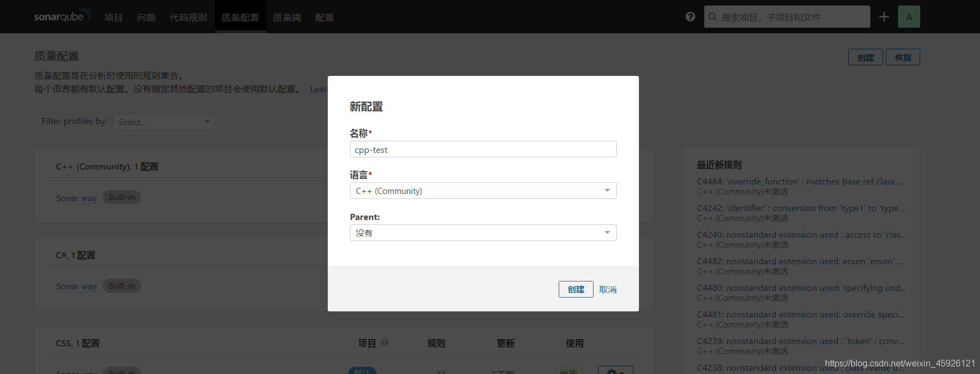Open rule C4484 override_function link
Viewport: 980px width, 374px height.
tap(800, 181)
